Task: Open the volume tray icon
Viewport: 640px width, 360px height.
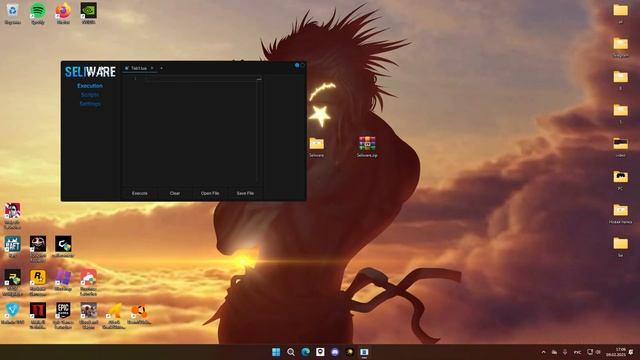Action: click(598, 352)
